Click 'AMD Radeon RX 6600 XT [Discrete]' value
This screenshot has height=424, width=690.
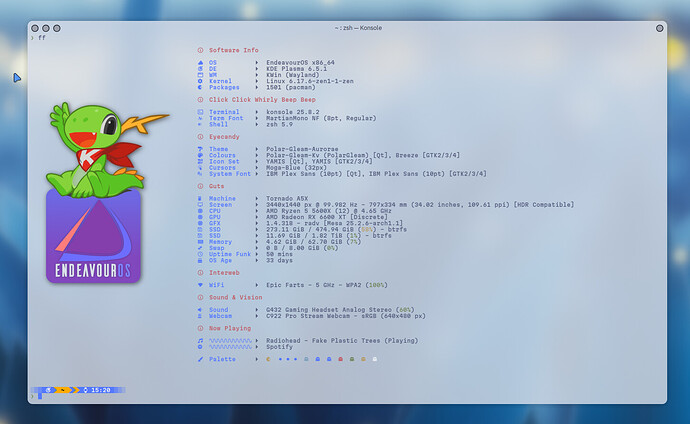(327, 217)
